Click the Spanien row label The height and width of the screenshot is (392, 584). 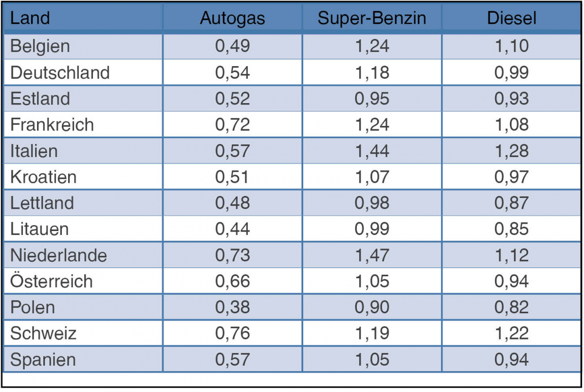click(43, 360)
